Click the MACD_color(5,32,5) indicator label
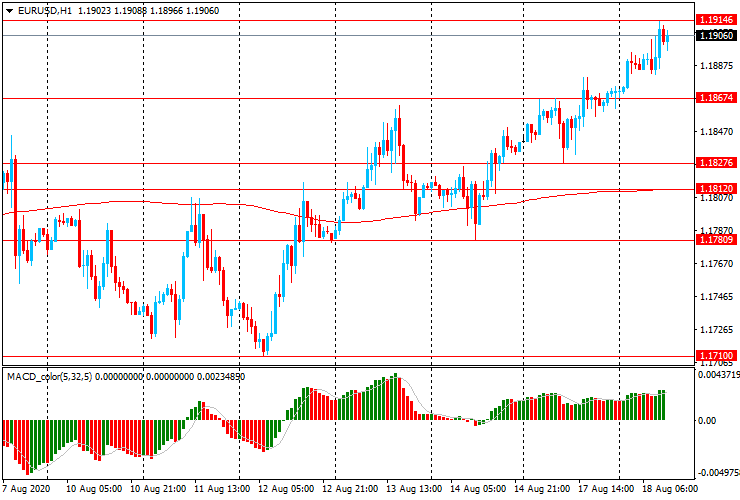 point(50,377)
